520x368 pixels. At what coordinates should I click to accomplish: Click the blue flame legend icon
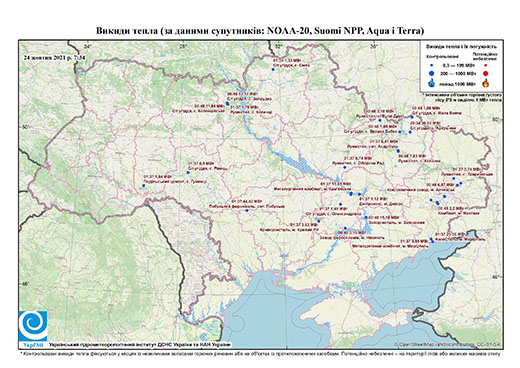point(432,83)
